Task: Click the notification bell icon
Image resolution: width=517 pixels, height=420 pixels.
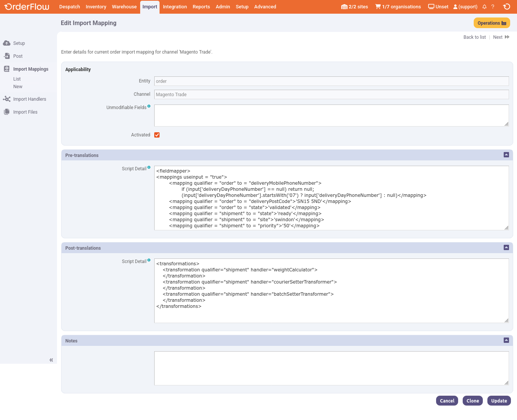Action: (x=484, y=7)
